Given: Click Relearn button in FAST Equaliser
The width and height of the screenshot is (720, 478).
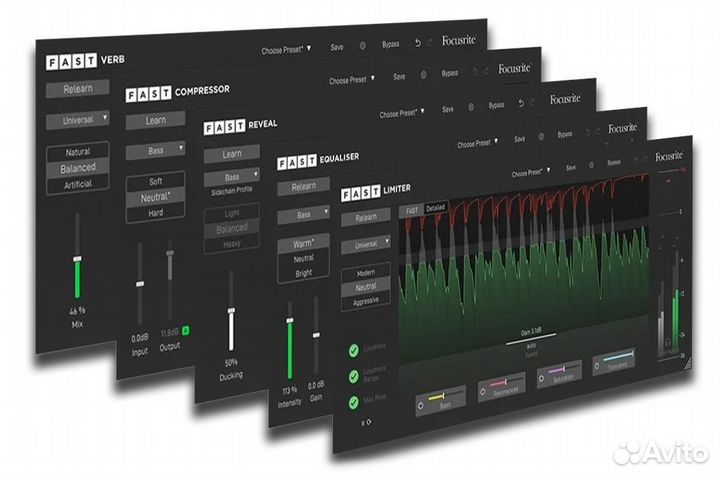Looking at the screenshot, I should pos(304,186).
